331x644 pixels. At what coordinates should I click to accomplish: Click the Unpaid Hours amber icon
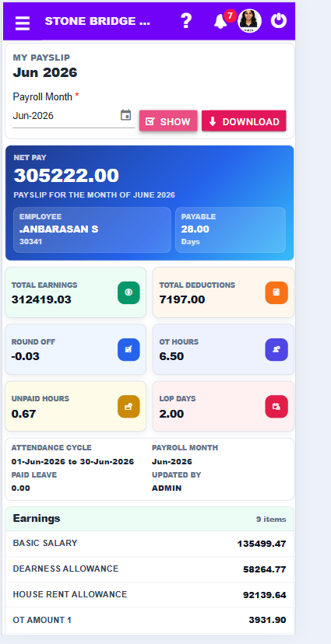(129, 407)
